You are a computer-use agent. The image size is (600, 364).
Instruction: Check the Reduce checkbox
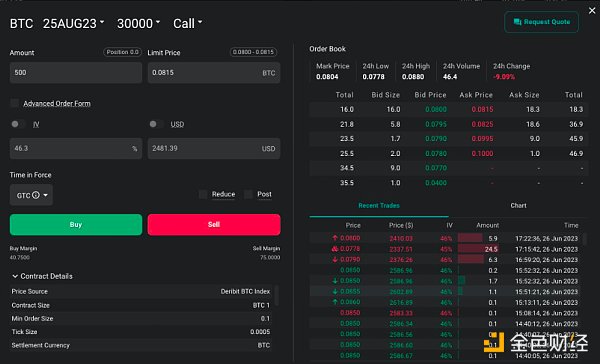click(203, 194)
